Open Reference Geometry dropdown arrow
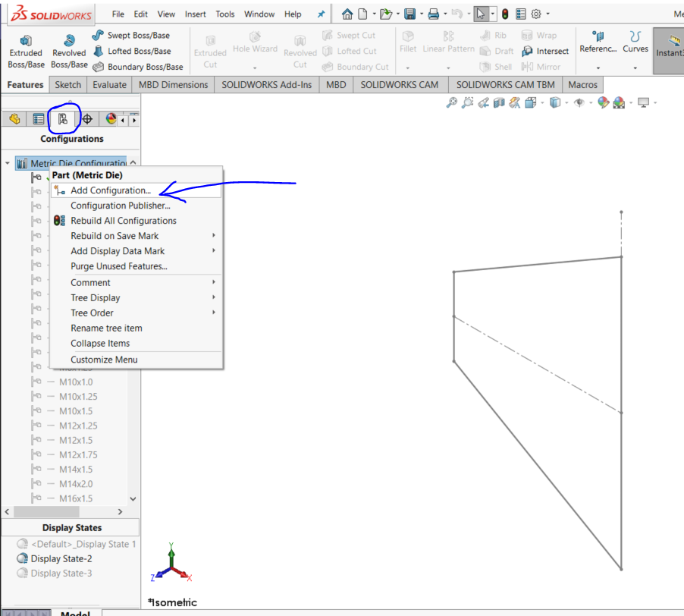This screenshot has width=684, height=616. [598, 68]
